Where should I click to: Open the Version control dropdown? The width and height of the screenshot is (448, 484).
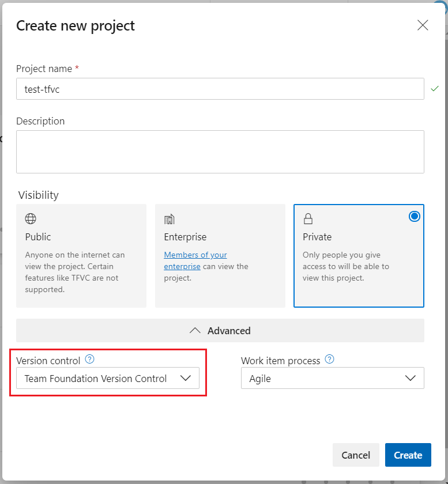click(x=108, y=379)
